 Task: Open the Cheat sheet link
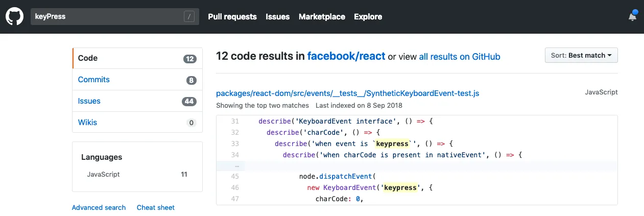tap(155, 207)
